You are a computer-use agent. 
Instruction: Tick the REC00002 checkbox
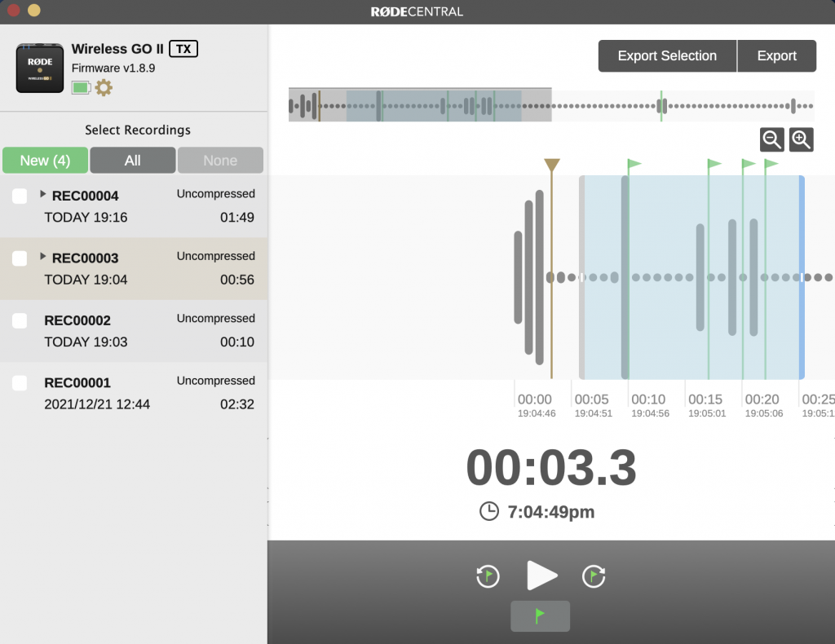point(20,321)
